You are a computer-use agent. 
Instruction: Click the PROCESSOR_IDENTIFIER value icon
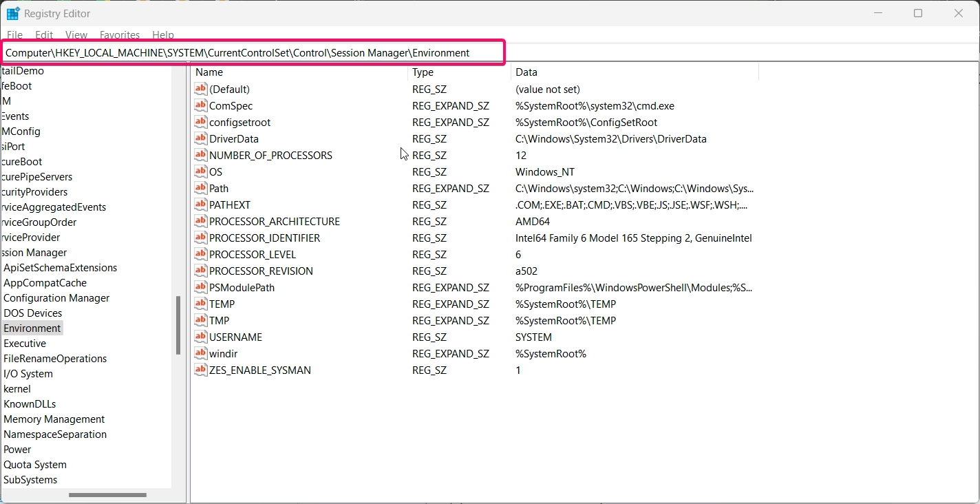point(200,238)
